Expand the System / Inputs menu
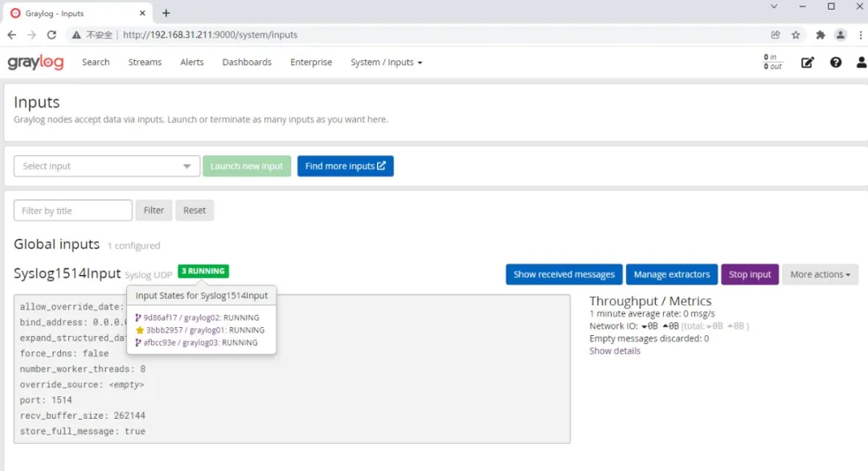The image size is (868, 471). 387,62
